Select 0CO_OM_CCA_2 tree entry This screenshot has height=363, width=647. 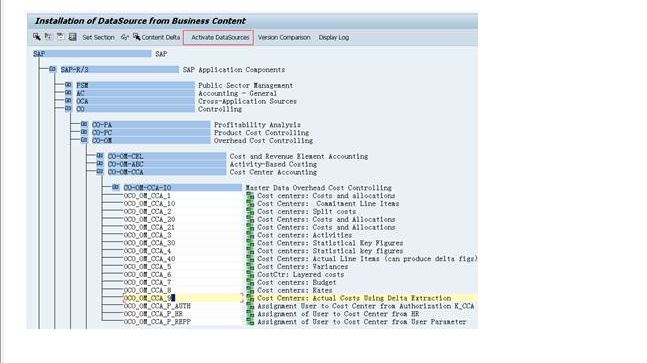coord(147,211)
